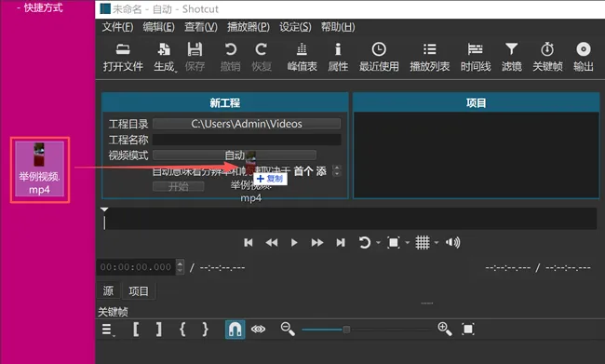Image resolution: width=605 pixels, height=364 pixels.
Task: Switch to the Project (项目) tab below player
Action: (139, 290)
